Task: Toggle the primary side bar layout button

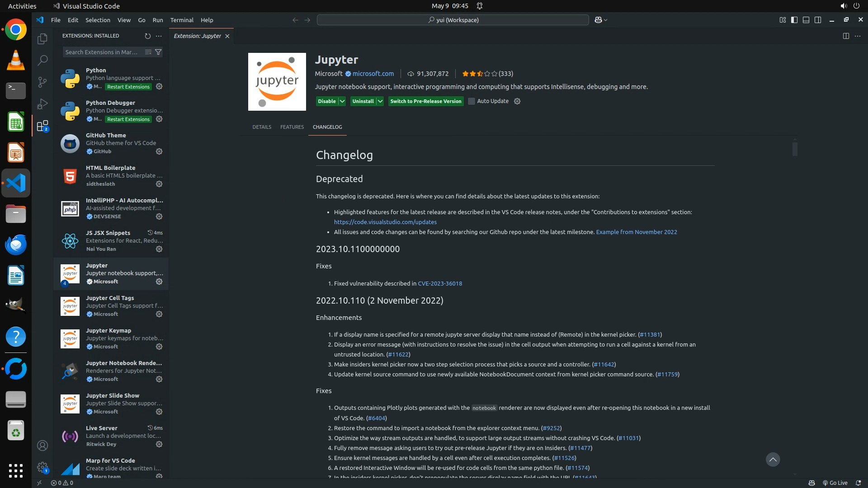Action: tap(794, 20)
